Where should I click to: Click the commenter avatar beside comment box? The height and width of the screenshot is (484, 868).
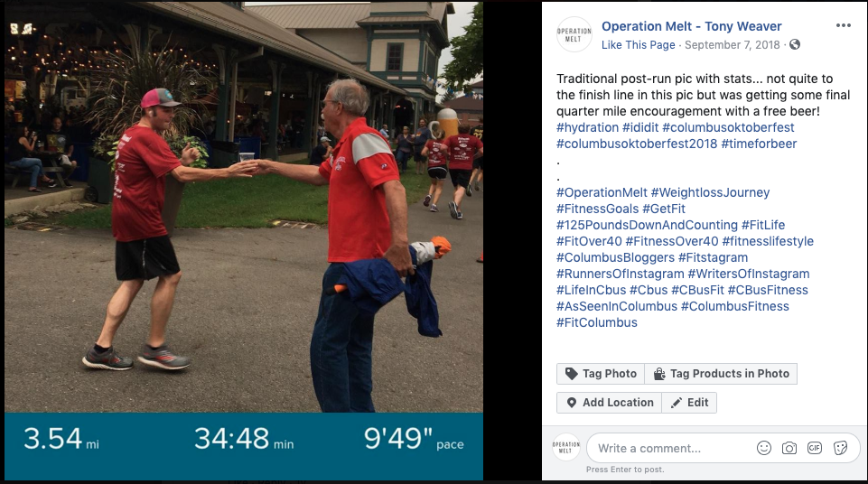565,448
